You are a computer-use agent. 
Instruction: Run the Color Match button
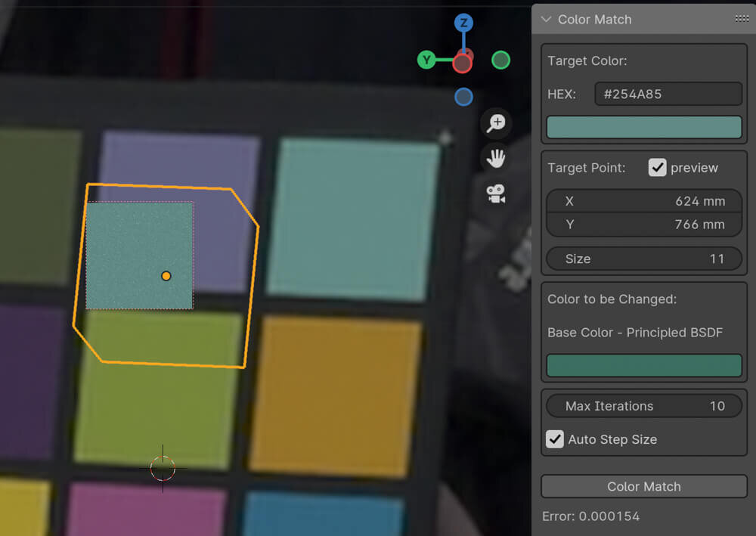point(643,486)
